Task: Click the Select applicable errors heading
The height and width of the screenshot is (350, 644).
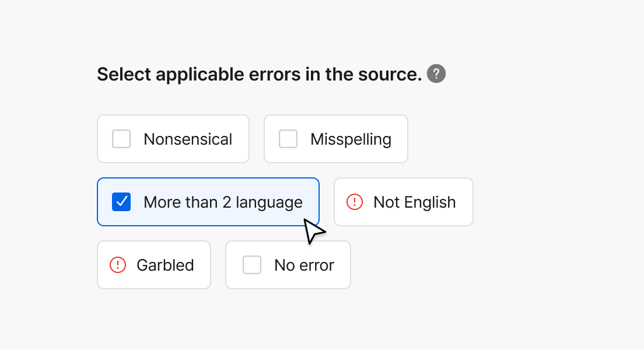Action: tap(260, 75)
